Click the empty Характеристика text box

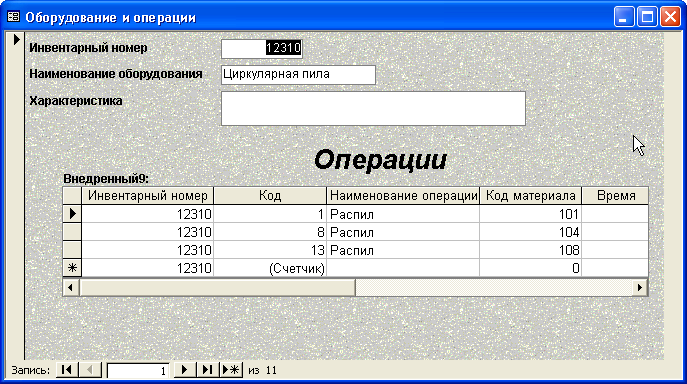[x=373, y=108]
